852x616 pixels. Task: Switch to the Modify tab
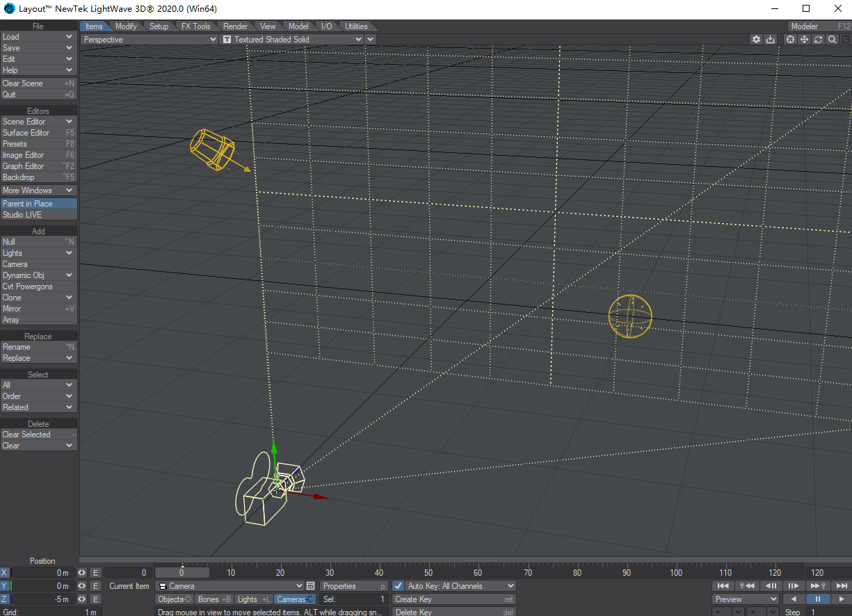pos(126,26)
